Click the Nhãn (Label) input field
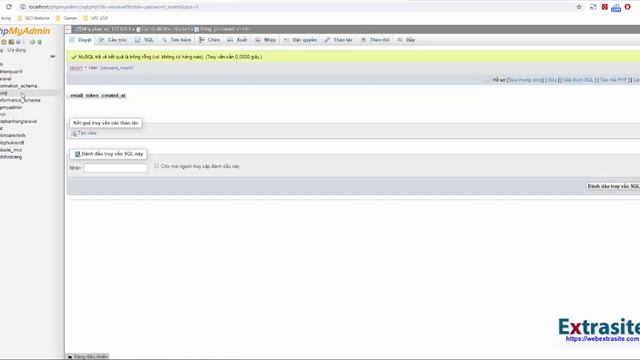 116,168
